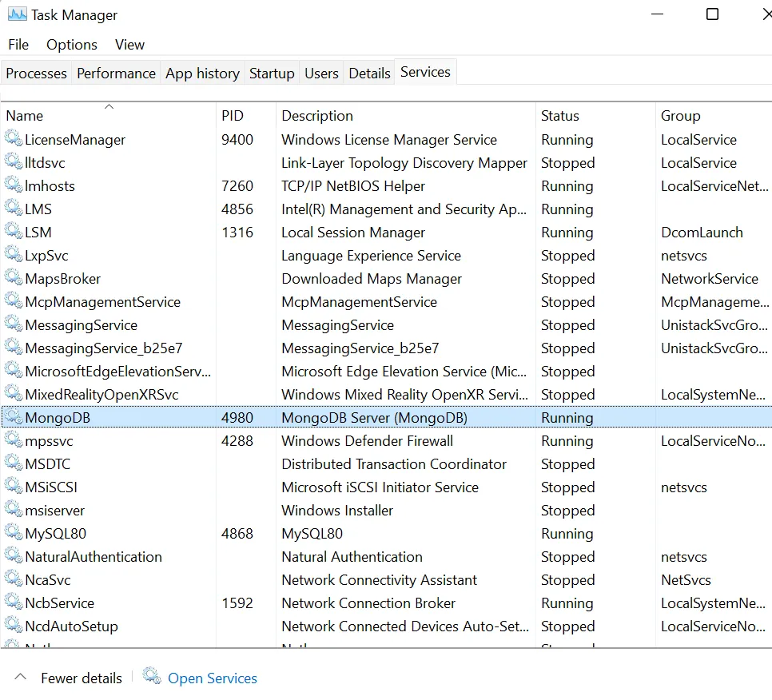Select the MySQL80 service name
Viewport: 772px width, 700px height.
pos(56,534)
